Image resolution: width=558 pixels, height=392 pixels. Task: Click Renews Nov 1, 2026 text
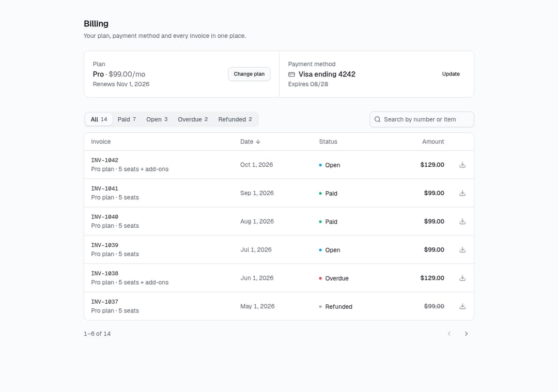point(121,84)
